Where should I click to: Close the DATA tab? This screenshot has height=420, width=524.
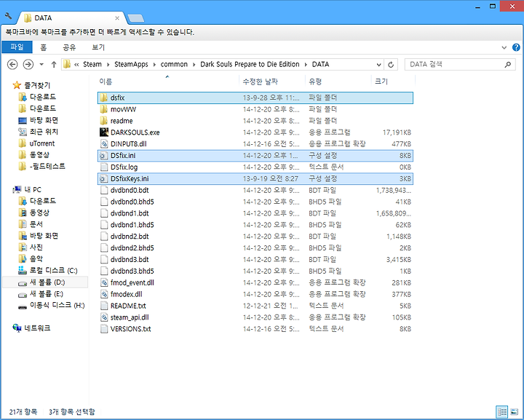point(117,18)
